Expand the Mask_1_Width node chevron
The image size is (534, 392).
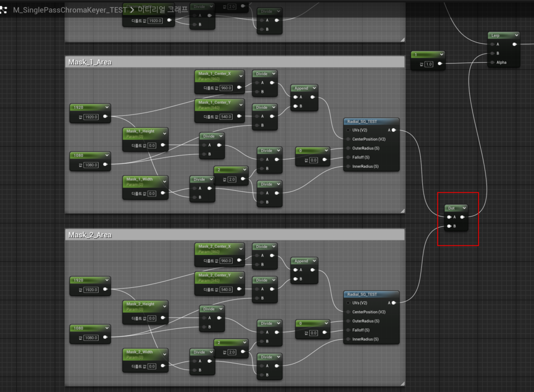pyautogui.click(x=164, y=181)
